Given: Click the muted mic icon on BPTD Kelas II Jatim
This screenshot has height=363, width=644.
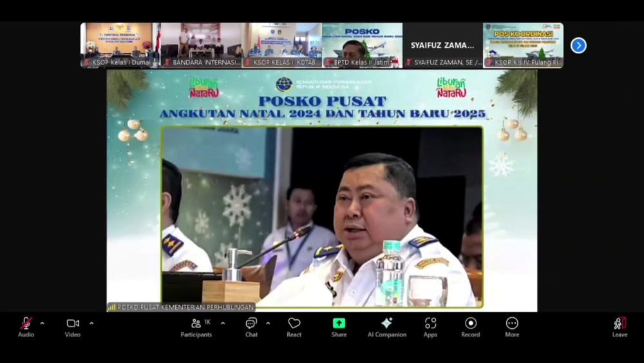Looking at the screenshot, I should click(328, 63).
